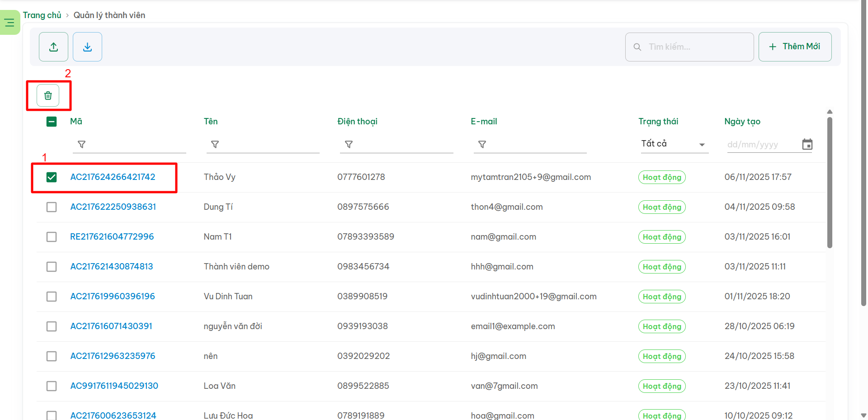The height and width of the screenshot is (420, 868).
Task: Go to Trang chủ breadcrumb
Action: click(42, 15)
